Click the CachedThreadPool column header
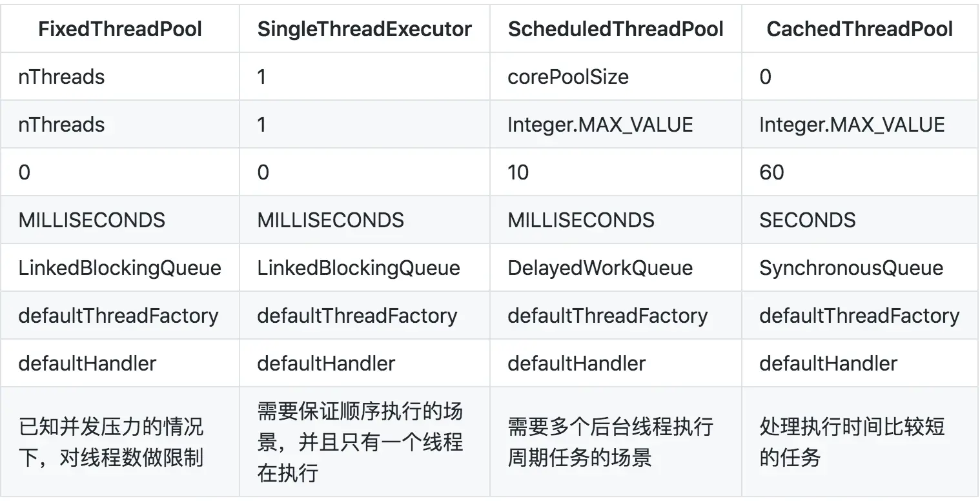Screen dimensions: 980x501 859,29
